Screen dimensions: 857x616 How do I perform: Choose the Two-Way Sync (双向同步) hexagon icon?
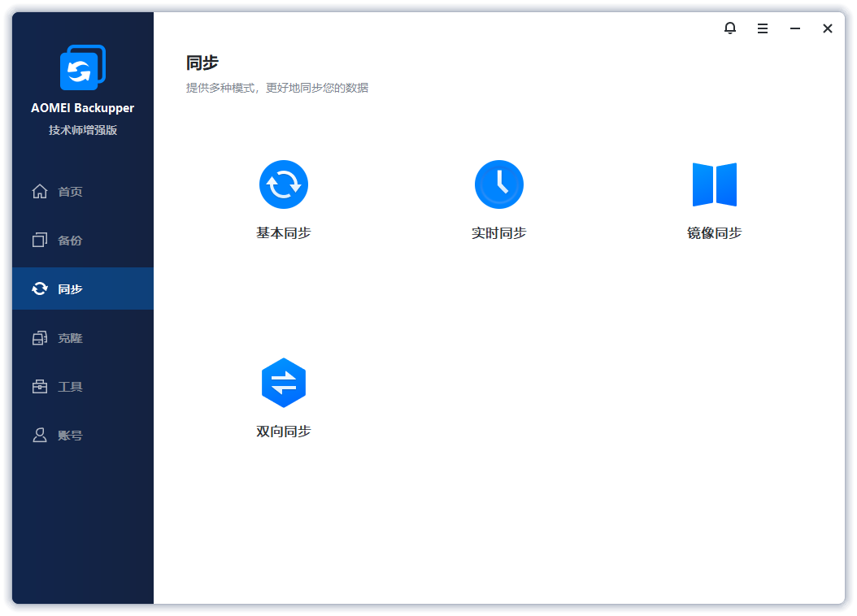pyautogui.click(x=283, y=382)
